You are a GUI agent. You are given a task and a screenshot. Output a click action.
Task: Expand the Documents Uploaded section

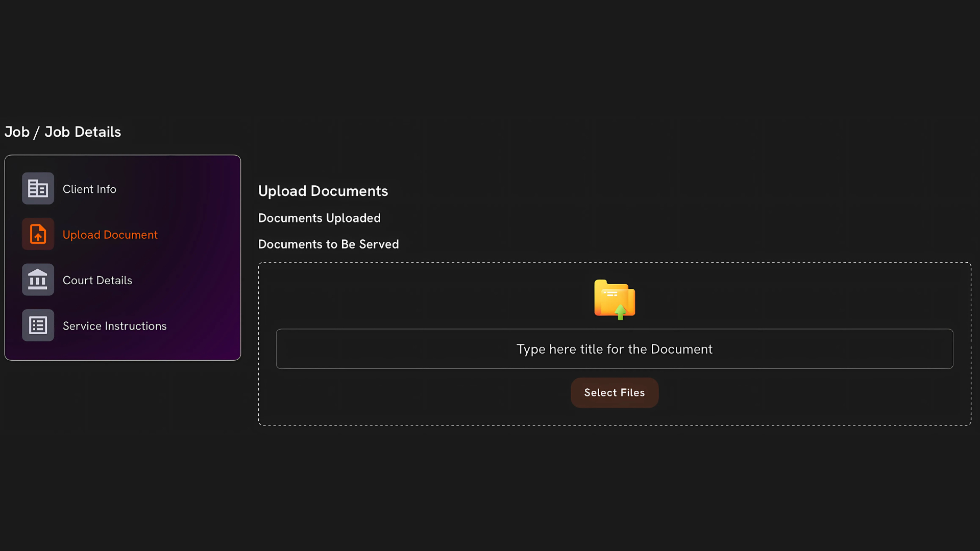(319, 218)
